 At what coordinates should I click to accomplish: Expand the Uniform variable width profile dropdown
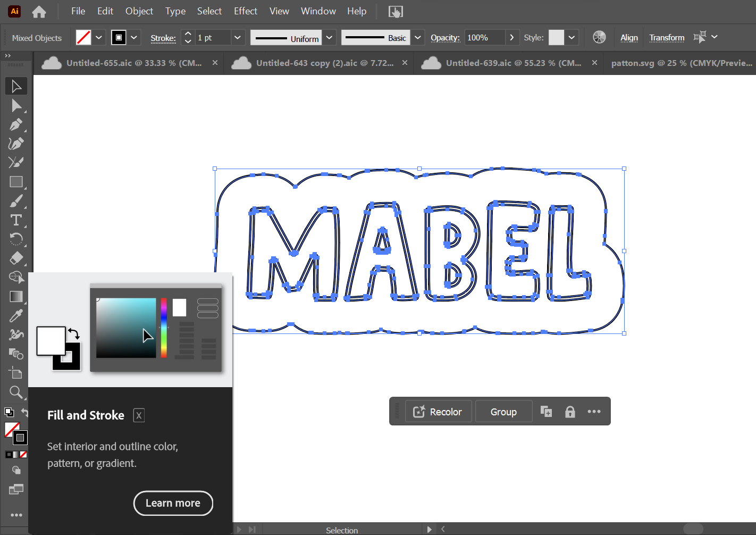click(x=329, y=38)
